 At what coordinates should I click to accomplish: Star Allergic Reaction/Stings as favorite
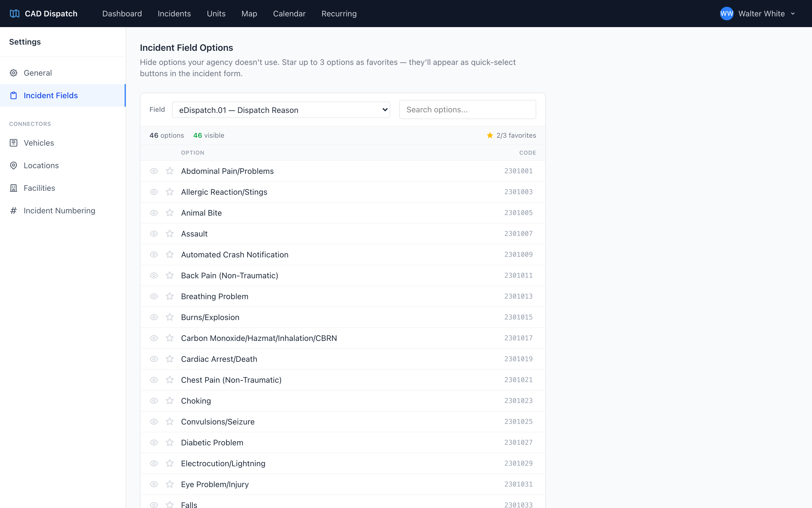click(170, 192)
